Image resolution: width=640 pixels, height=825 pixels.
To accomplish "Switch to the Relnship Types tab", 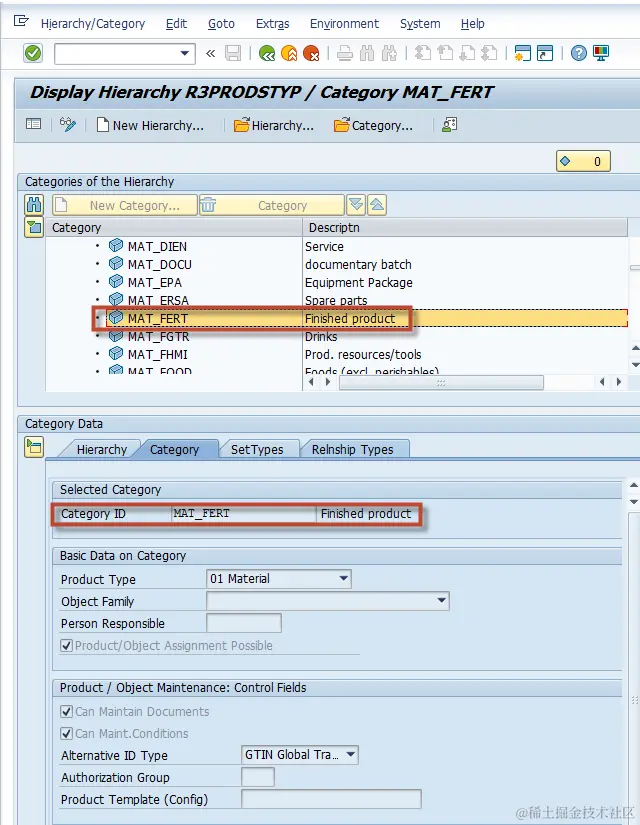I will click(x=352, y=450).
